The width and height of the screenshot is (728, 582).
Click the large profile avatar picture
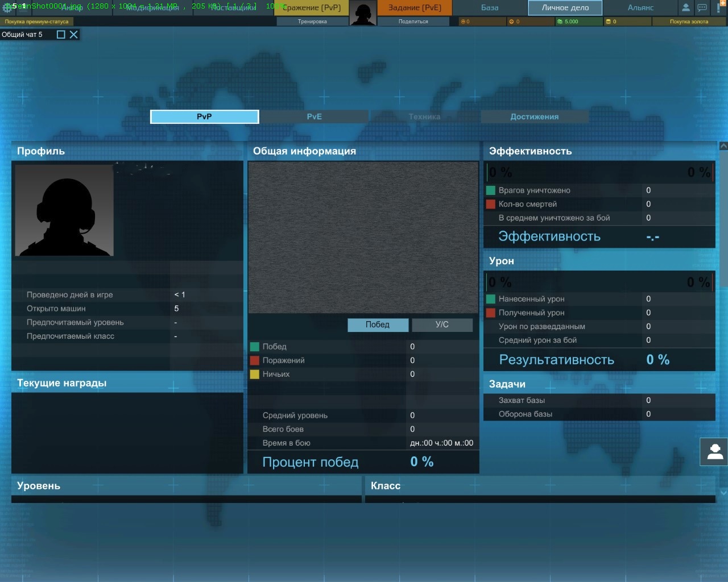coord(64,210)
